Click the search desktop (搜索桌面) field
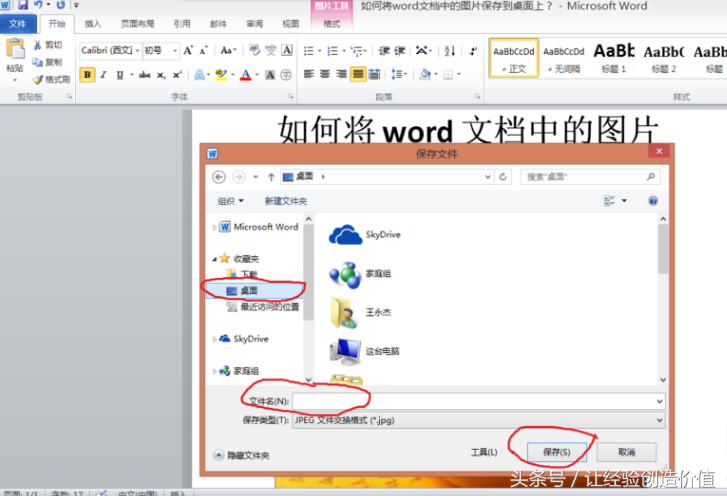Image resolution: width=727 pixels, height=496 pixels. pos(590,177)
